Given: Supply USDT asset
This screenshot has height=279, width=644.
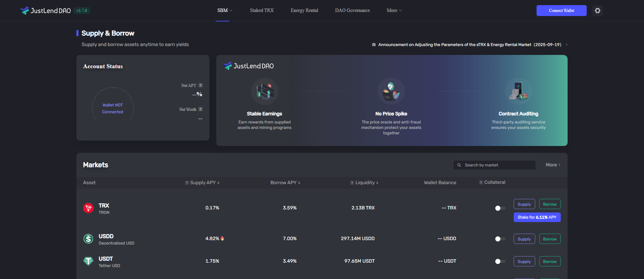Looking at the screenshot, I should [524, 262].
